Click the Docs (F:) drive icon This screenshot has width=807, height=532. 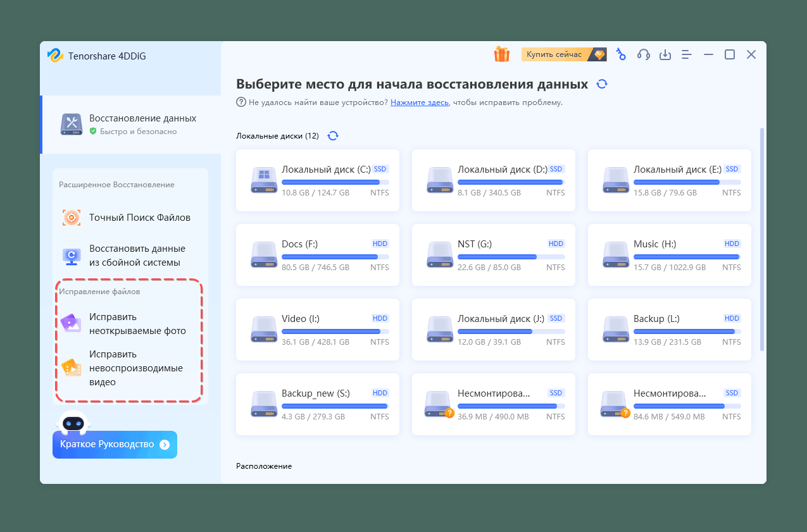[264, 255]
